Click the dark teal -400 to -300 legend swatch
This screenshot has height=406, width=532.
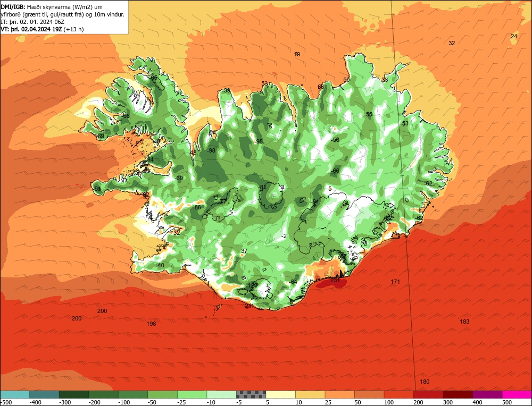(x=44, y=394)
